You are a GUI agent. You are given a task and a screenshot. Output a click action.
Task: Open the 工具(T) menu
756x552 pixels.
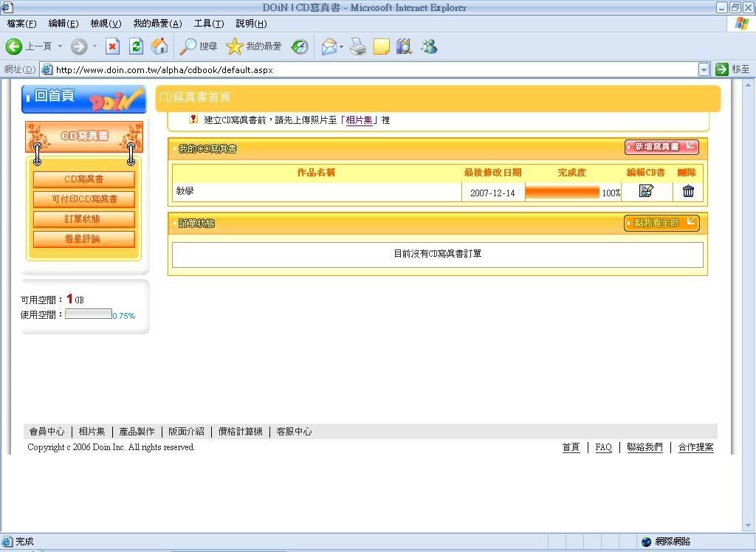(208, 24)
